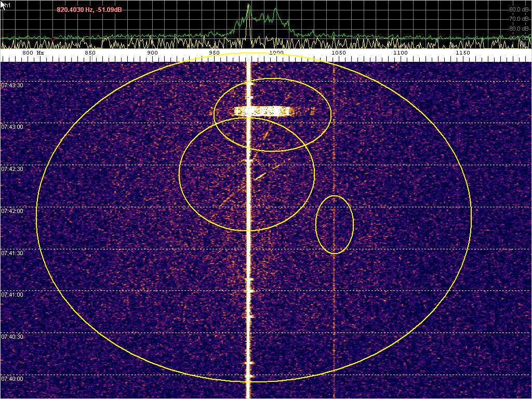532x399 pixels.
Task: Click the bright horizontal burst above 07:43:00
Action: tap(262, 111)
